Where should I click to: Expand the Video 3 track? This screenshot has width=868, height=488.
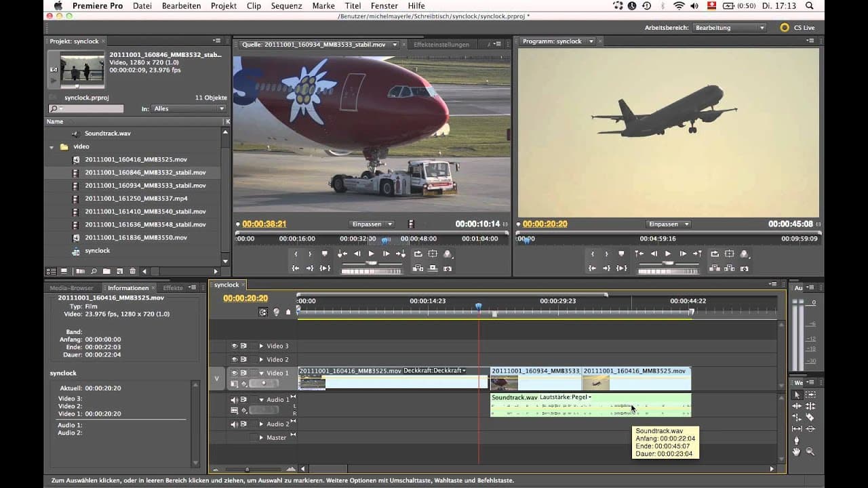click(x=261, y=346)
